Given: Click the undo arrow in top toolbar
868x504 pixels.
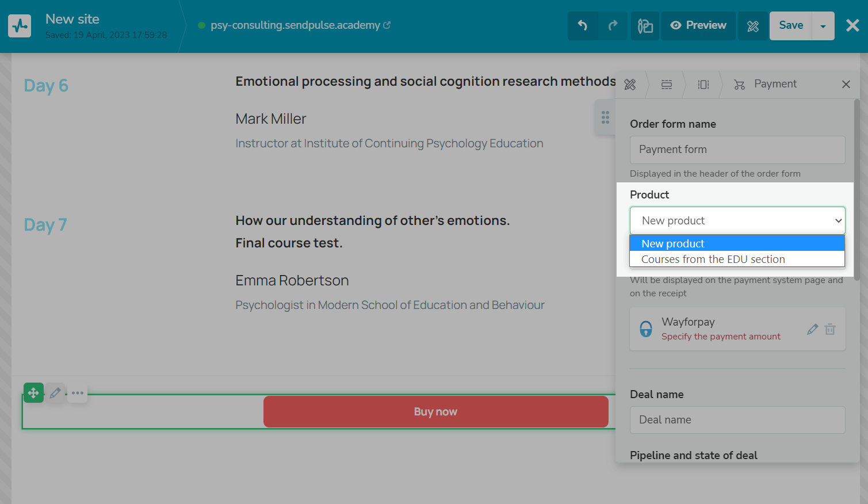Looking at the screenshot, I should [582, 25].
